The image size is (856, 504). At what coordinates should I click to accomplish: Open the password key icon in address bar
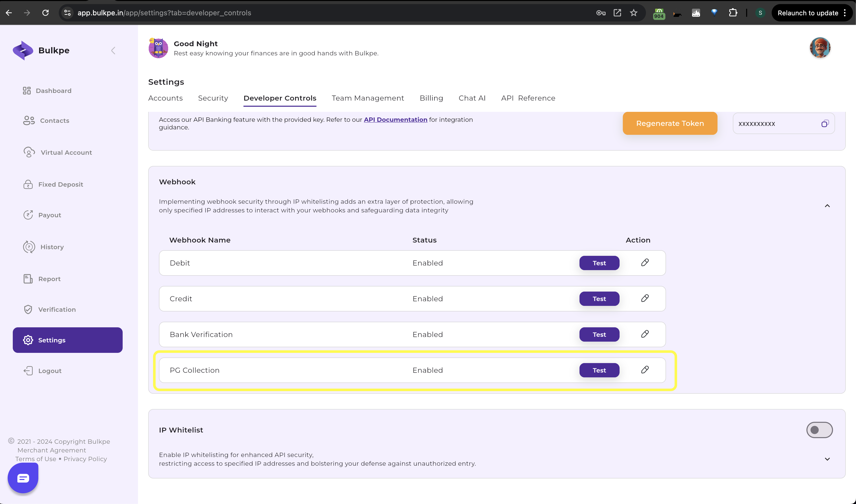tap(600, 13)
